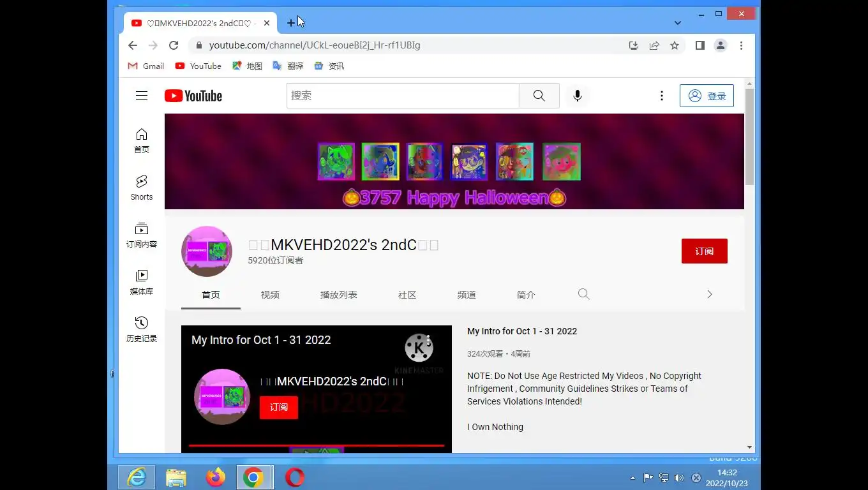This screenshot has width=868, height=490.
Task: Click the 登录 sign-in button
Action: 707,96
